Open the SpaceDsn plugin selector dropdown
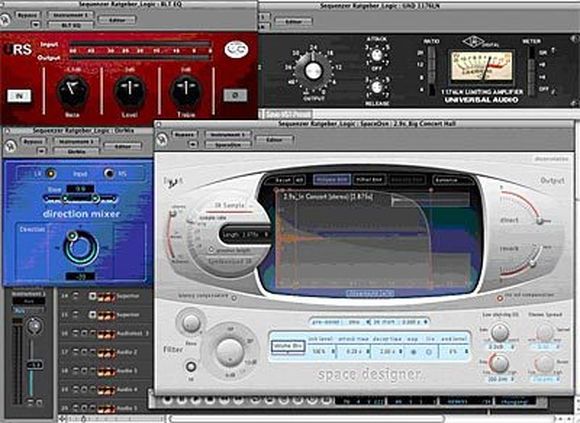Viewport: 580px width, 423px height. coord(228,145)
